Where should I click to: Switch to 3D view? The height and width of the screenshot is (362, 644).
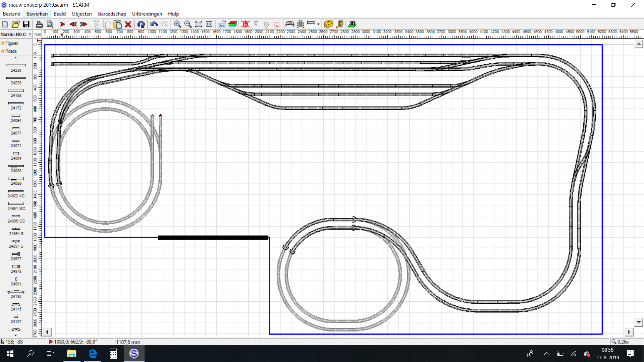[352, 24]
